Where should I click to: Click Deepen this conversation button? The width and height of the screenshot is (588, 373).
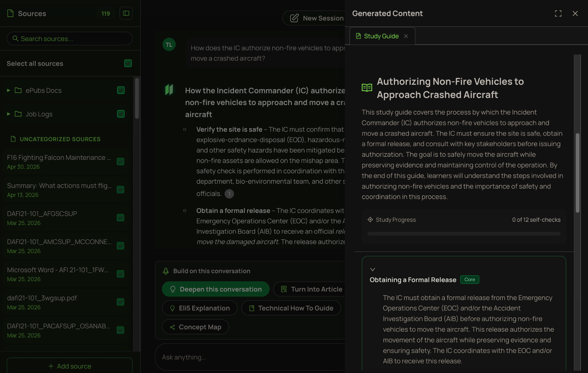[216, 289]
